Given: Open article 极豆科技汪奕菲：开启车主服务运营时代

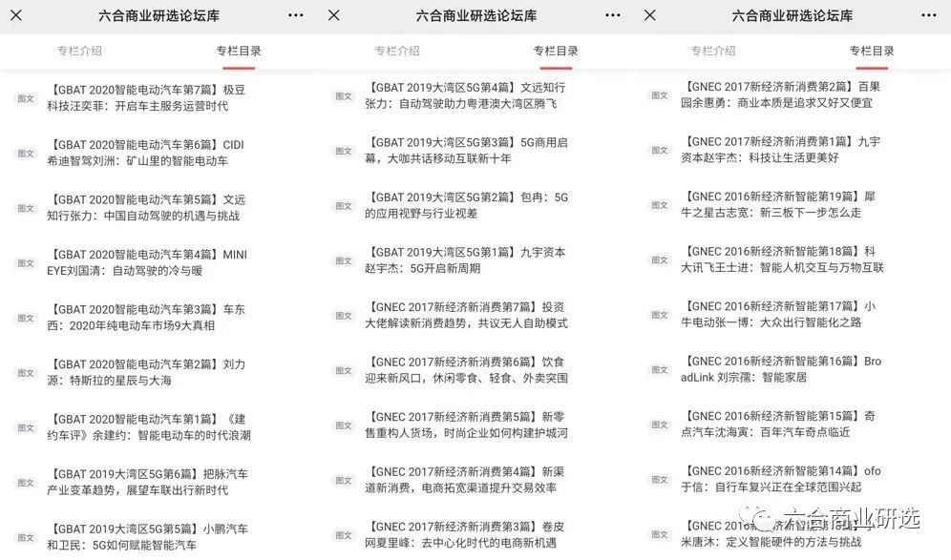Looking at the screenshot, I should click(146, 98).
